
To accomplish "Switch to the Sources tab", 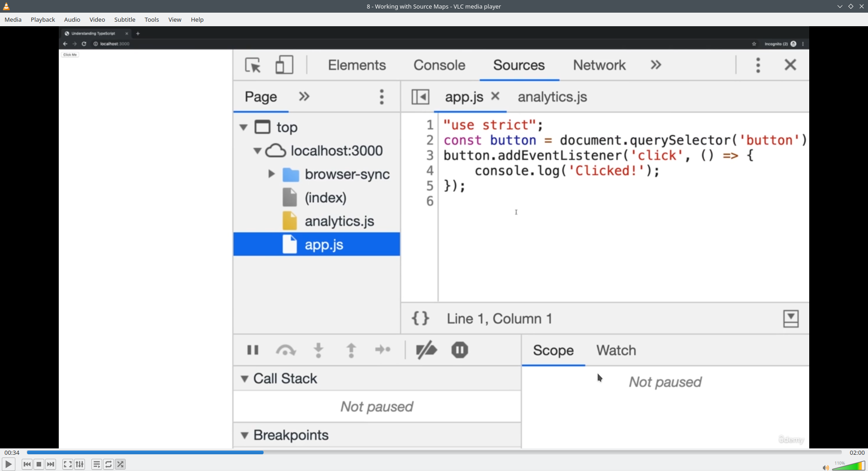I will point(519,65).
